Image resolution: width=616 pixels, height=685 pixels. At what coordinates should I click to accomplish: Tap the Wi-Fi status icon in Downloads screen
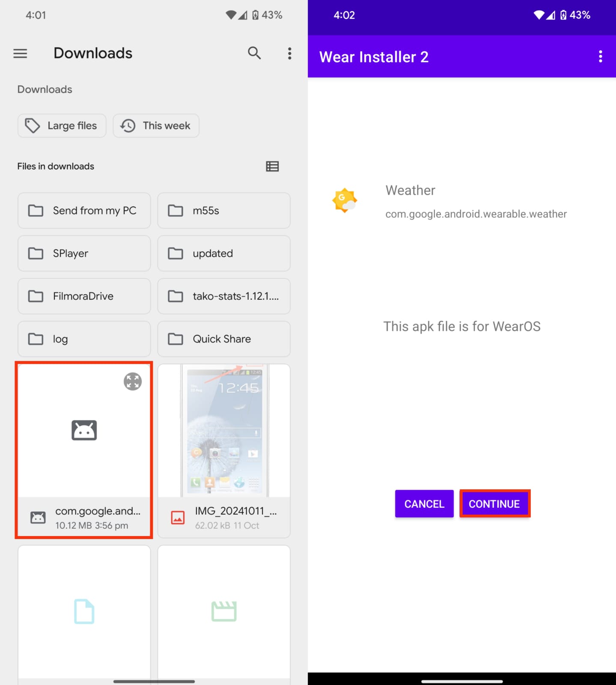(x=231, y=15)
